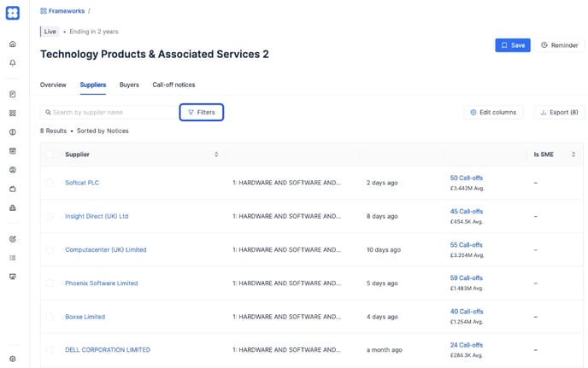Tick the checkbox for Softcat PLC
Image resolution: width=588 pixels, height=368 pixels.
point(50,183)
